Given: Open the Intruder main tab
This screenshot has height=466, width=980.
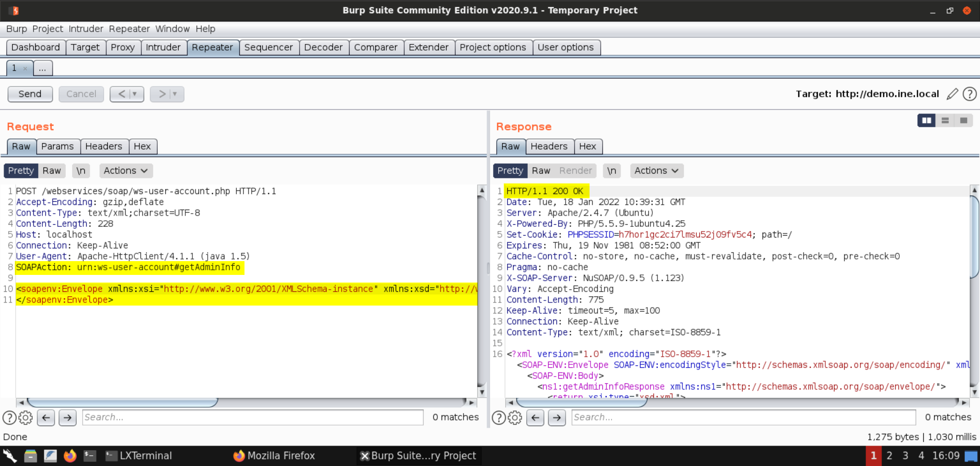Looking at the screenshot, I should click(x=163, y=48).
